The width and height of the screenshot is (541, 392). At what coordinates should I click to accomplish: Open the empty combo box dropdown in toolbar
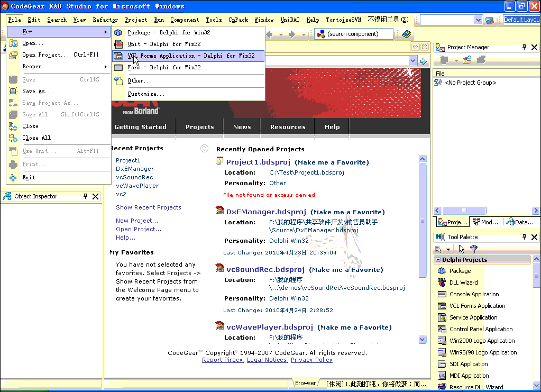click(x=478, y=20)
